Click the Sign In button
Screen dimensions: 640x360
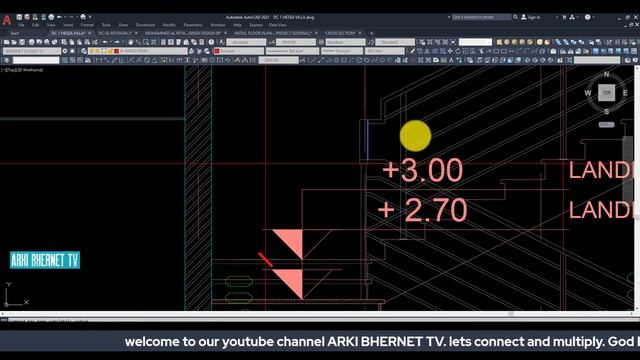[x=531, y=17]
